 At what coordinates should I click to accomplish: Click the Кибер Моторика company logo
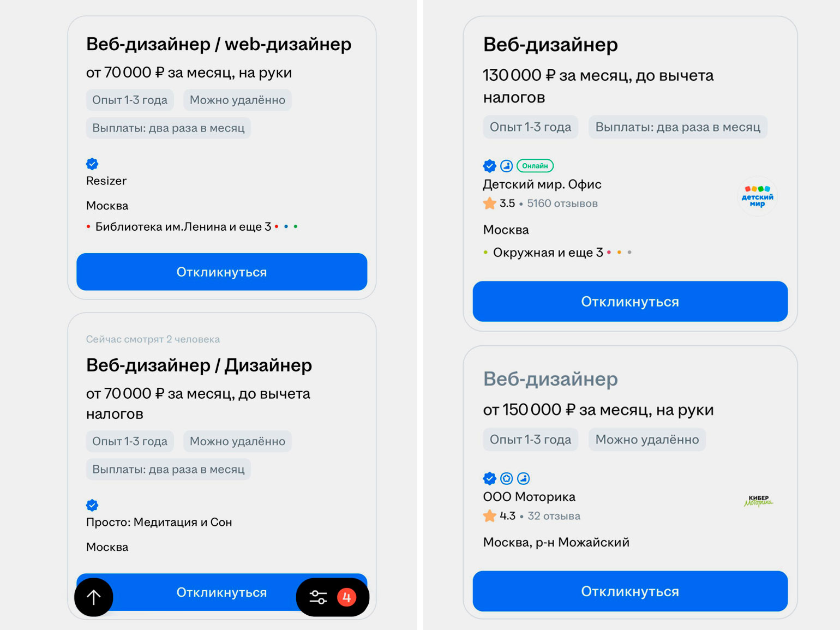click(758, 500)
